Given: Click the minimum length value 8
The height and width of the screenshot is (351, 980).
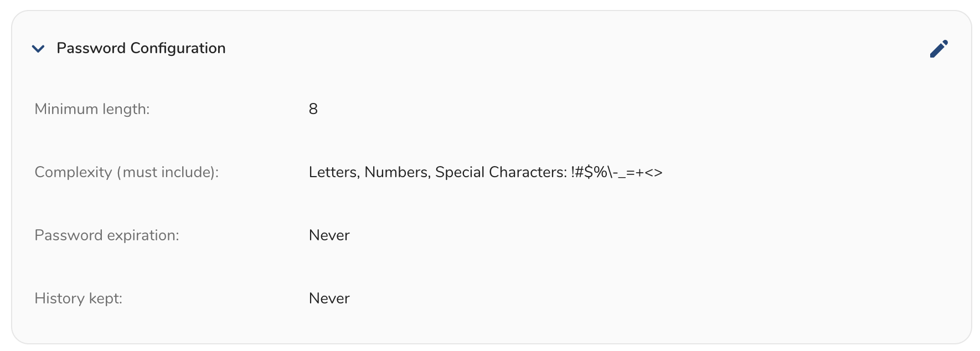Looking at the screenshot, I should pos(313,109).
